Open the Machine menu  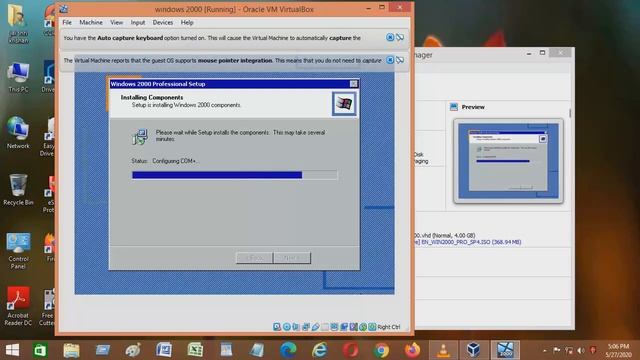pyautogui.click(x=91, y=22)
